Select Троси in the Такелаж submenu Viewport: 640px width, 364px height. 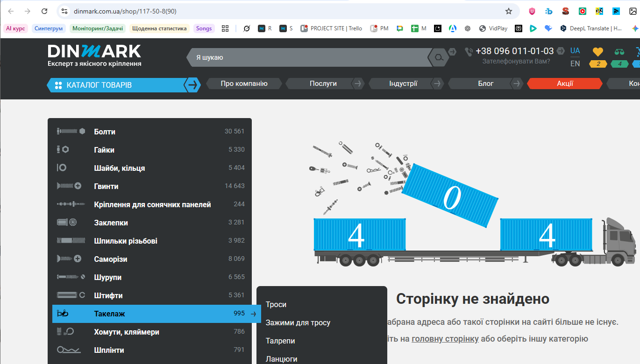pos(276,304)
